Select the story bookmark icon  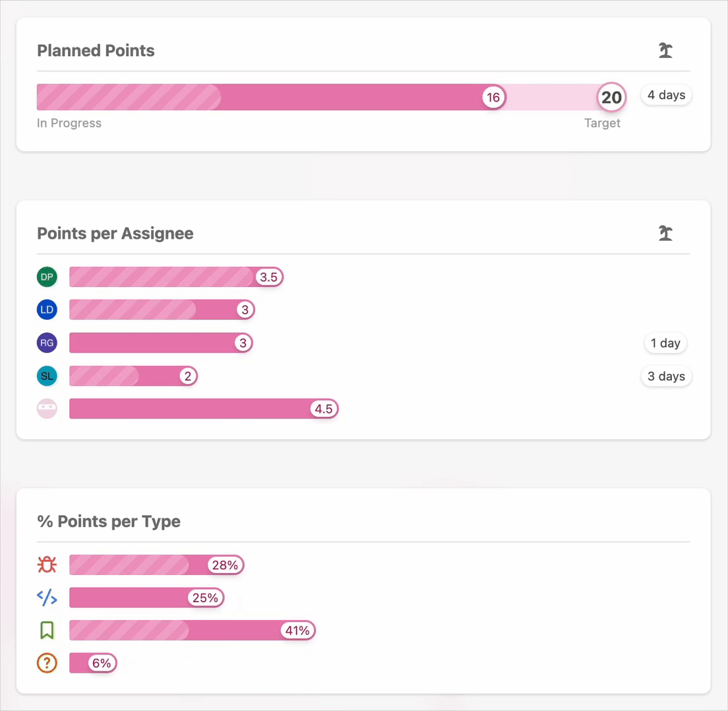(x=47, y=630)
